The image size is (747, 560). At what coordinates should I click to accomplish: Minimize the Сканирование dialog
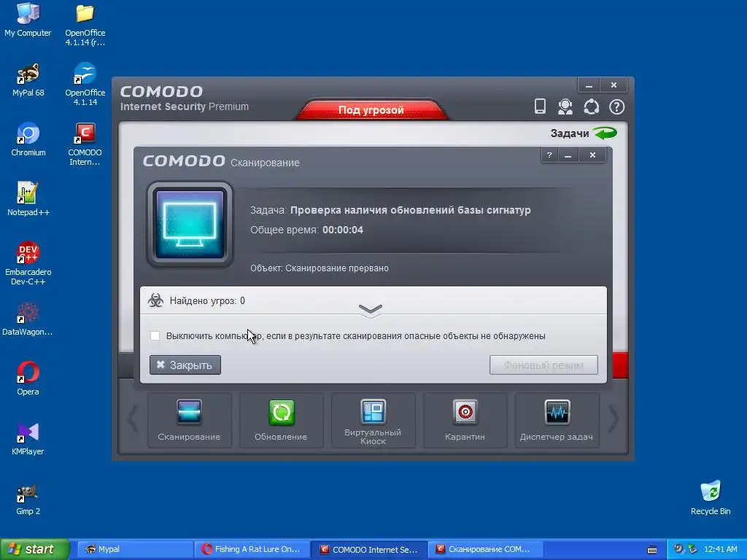point(568,155)
